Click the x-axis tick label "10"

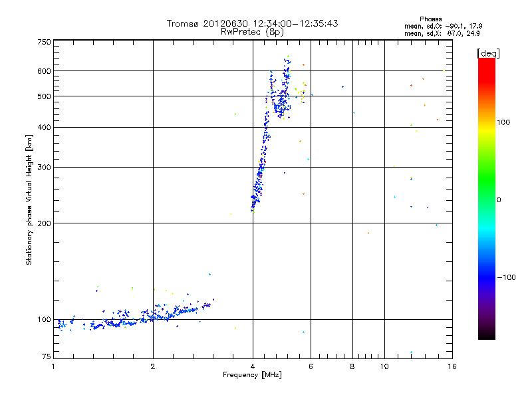tap(384, 366)
